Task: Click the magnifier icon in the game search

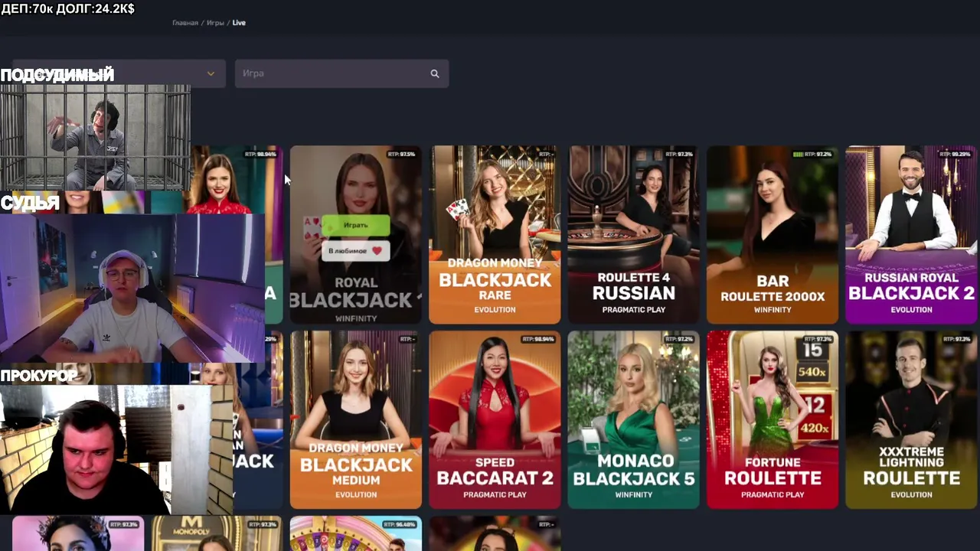Action: tap(435, 73)
